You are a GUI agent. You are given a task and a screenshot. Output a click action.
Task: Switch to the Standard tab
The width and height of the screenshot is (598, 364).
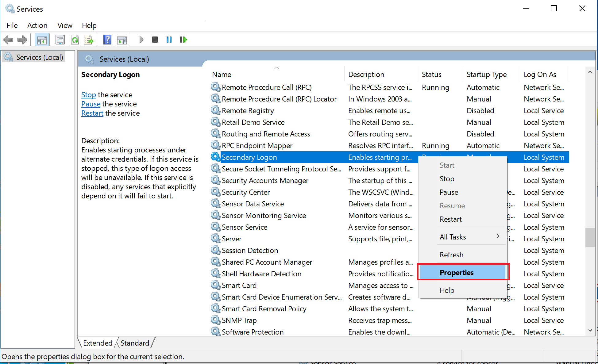(135, 343)
